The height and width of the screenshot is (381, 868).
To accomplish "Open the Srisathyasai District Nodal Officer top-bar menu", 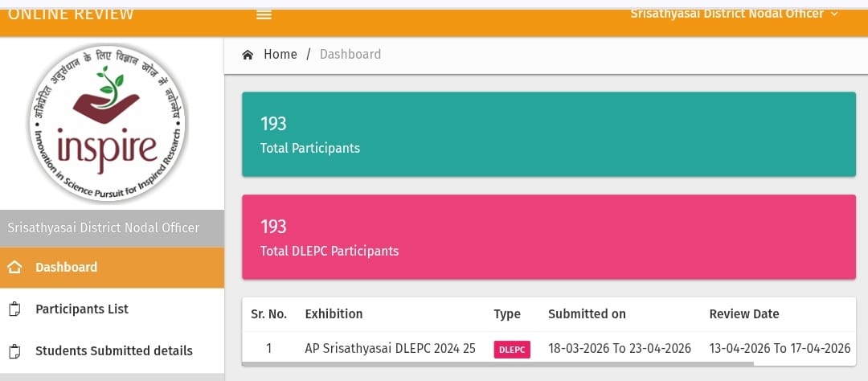I will (727, 14).
